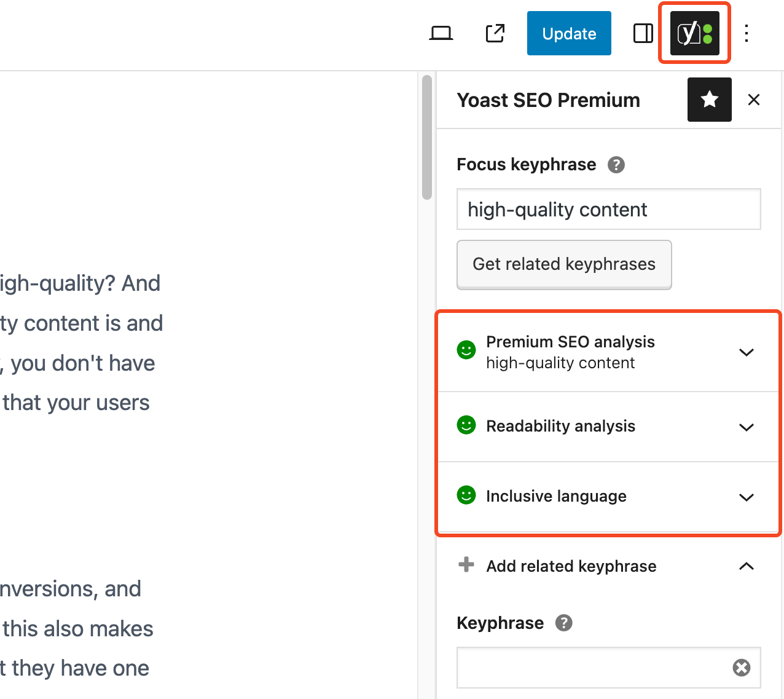Click the green smiley beside Readability analysis
This screenshot has height=699, width=784.
click(466, 425)
